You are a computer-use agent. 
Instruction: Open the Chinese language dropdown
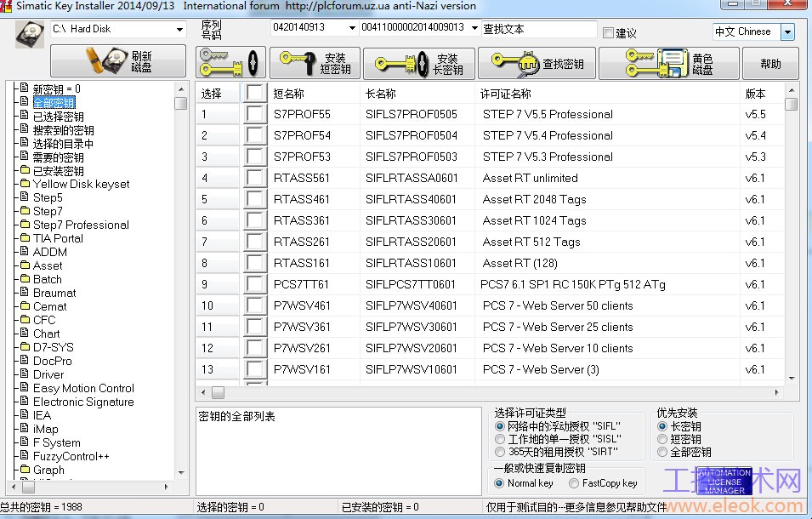click(787, 31)
